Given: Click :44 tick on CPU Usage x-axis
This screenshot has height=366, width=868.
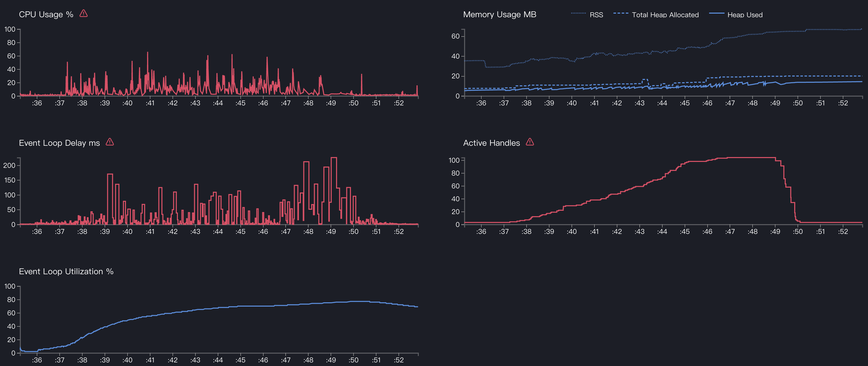Looking at the screenshot, I should 218,103.
